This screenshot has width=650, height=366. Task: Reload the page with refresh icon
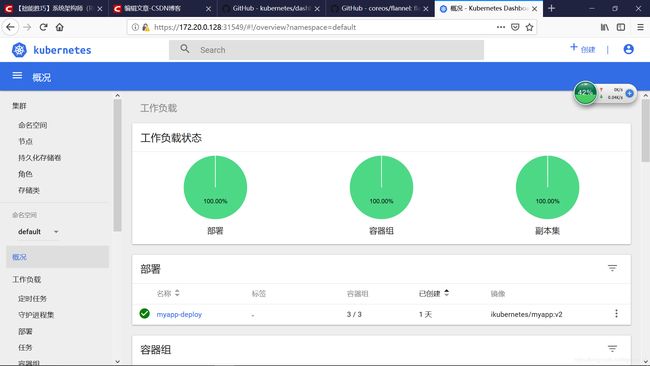coord(43,27)
